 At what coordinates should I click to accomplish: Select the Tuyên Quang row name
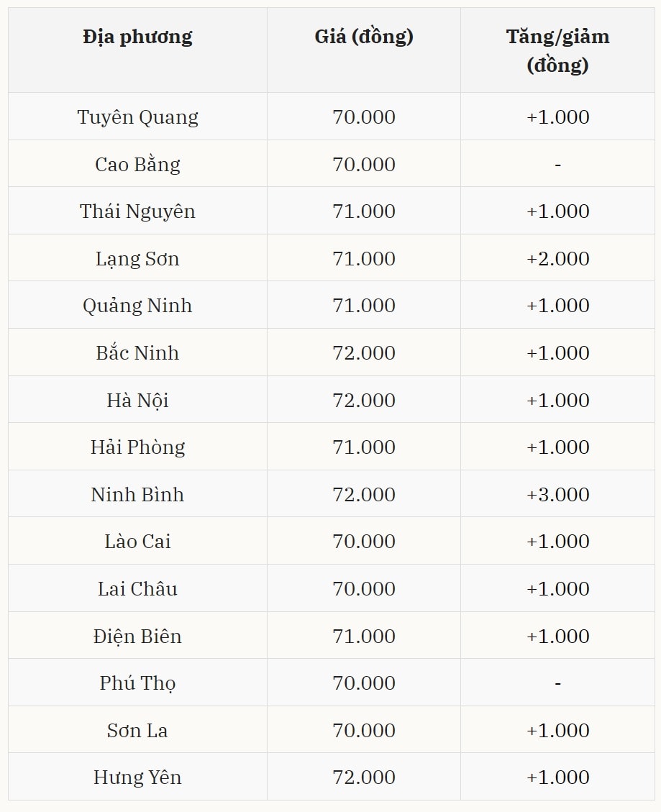coord(137,117)
